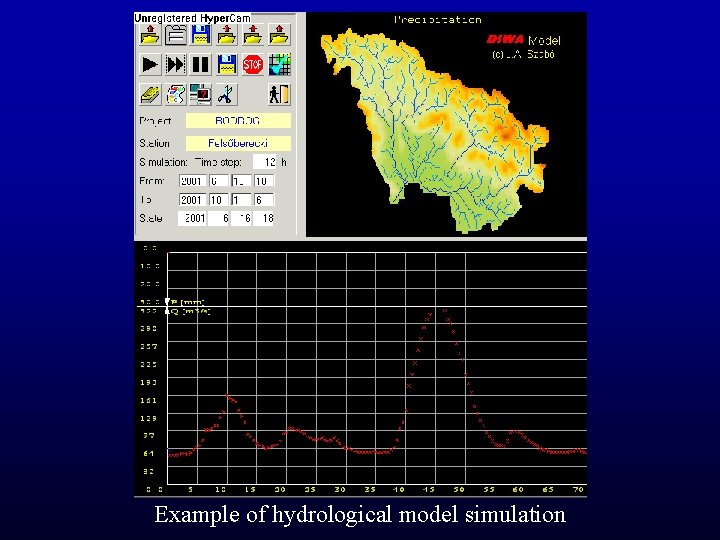Click the y-axis value 161
Image resolution: width=720 pixels, height=540 pixels.
(x=148, y=400)
